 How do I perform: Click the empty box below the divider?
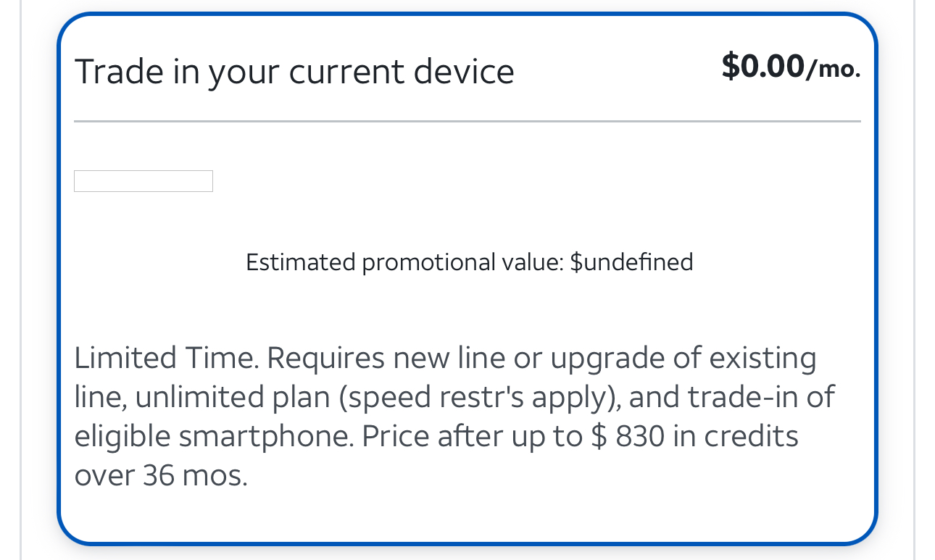pyautogui.click(x=144, y=181)
